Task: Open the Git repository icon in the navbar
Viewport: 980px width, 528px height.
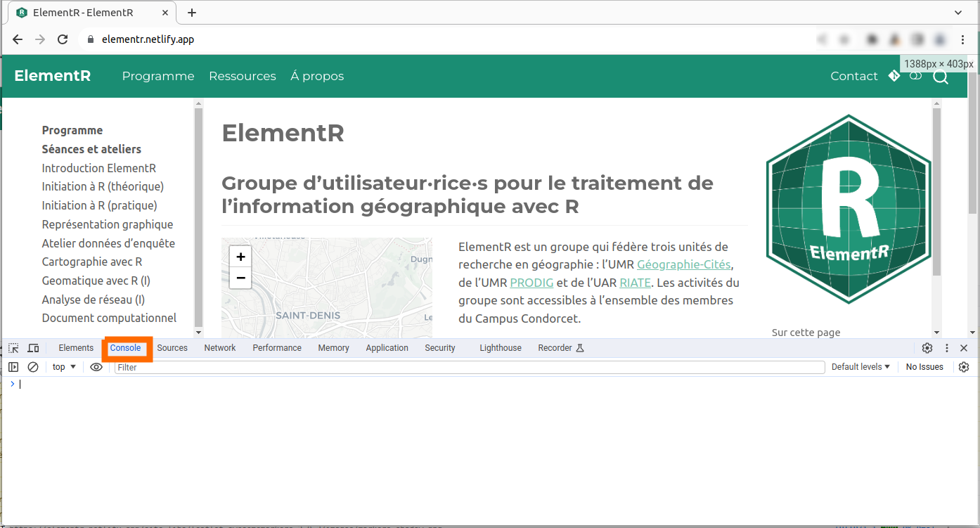Action: click(x=894, y=76)
